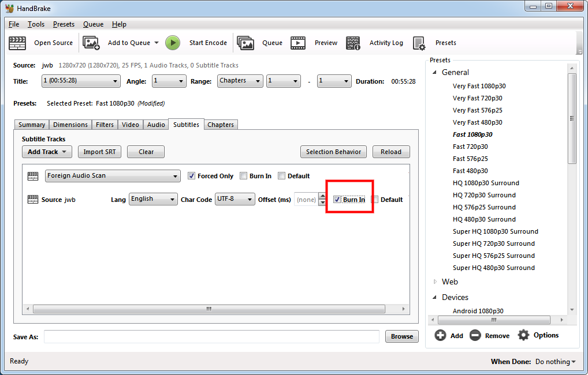
Task: Toggle Forced Only for Foreign Audio Scan
Action: tap(191, 176)
